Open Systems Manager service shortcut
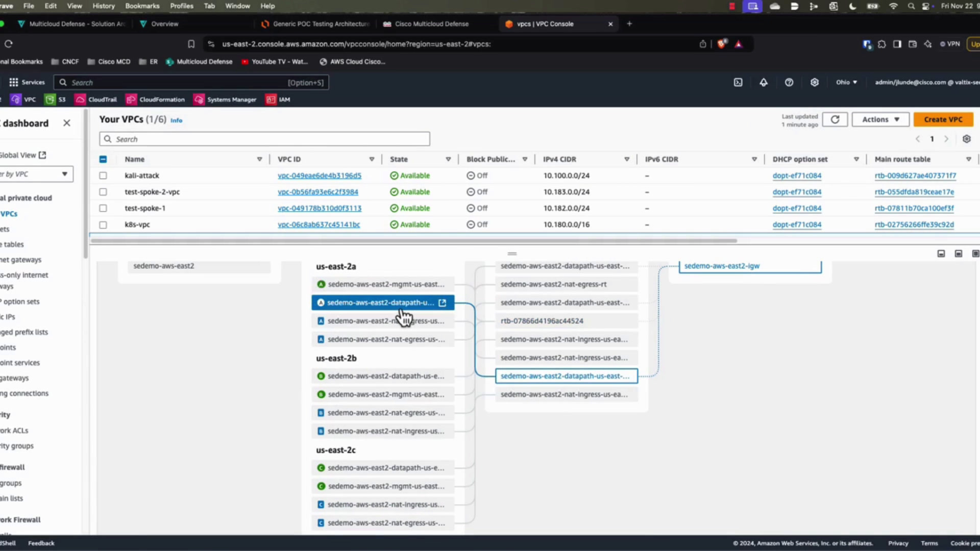 click(225, 99)
